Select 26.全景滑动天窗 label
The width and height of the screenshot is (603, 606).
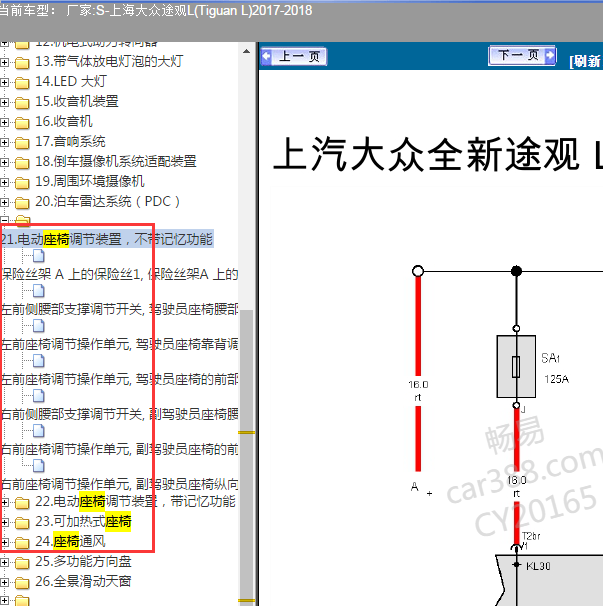[x=83, y=581]
